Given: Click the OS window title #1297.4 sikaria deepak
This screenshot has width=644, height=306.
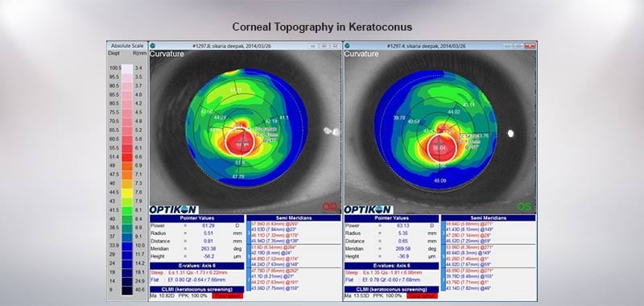Looking at the screenshot, I should tap(426, 46).
